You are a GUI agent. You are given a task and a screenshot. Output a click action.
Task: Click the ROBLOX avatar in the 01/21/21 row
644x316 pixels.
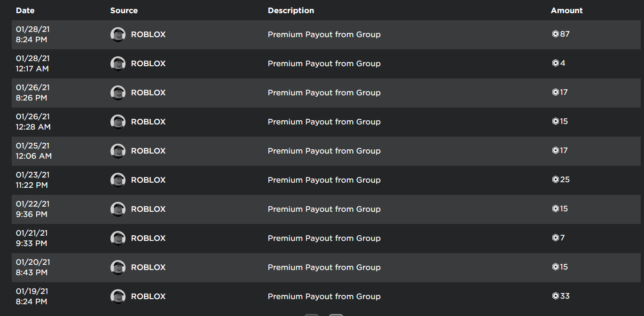pyautogui.click(x=118, y=239)
